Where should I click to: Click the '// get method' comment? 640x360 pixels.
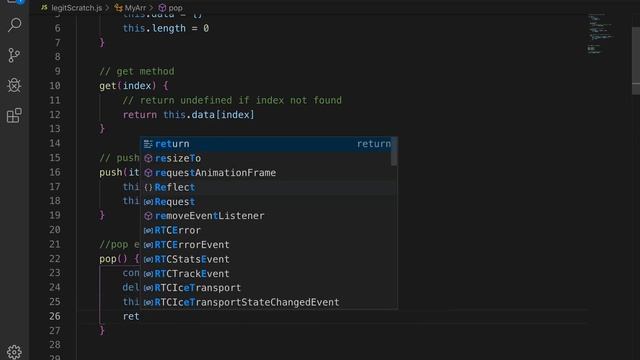pos(137,71)
